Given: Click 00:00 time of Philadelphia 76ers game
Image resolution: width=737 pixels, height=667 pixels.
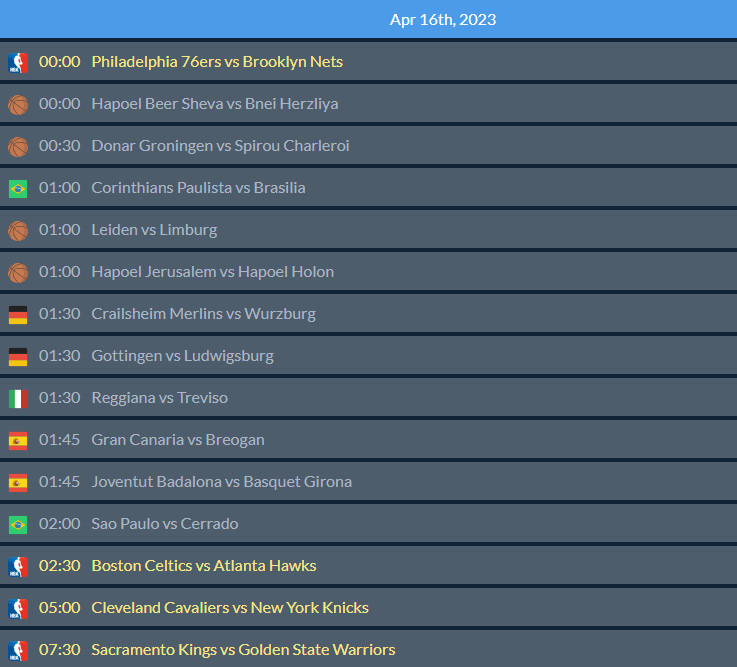Looking at the screenshot, I should [60, 62].
